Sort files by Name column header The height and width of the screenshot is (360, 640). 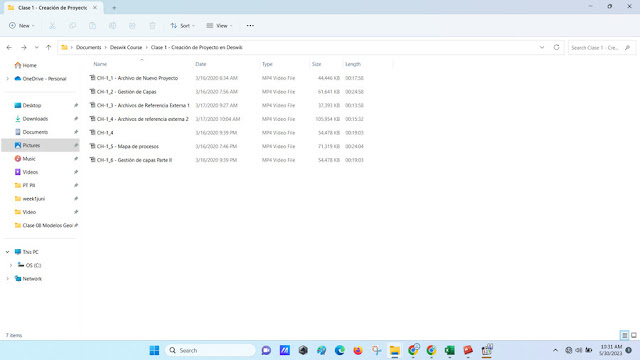tap(100, 64)
